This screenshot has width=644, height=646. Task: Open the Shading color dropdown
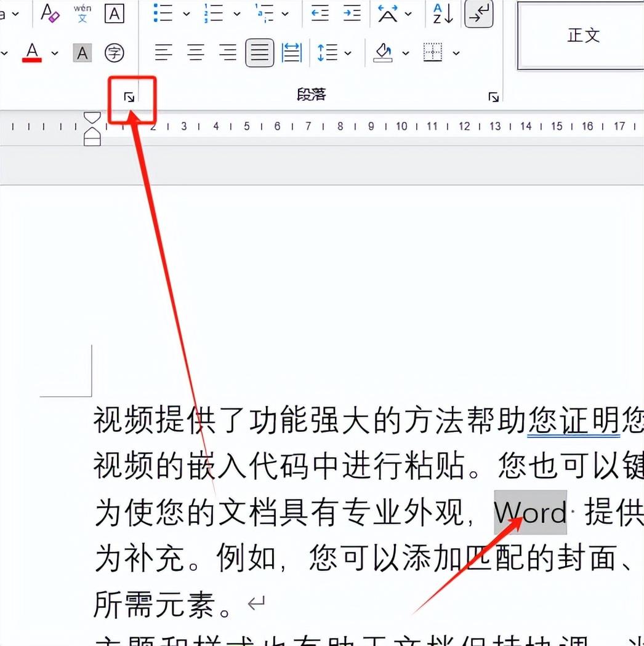point(406,53)
